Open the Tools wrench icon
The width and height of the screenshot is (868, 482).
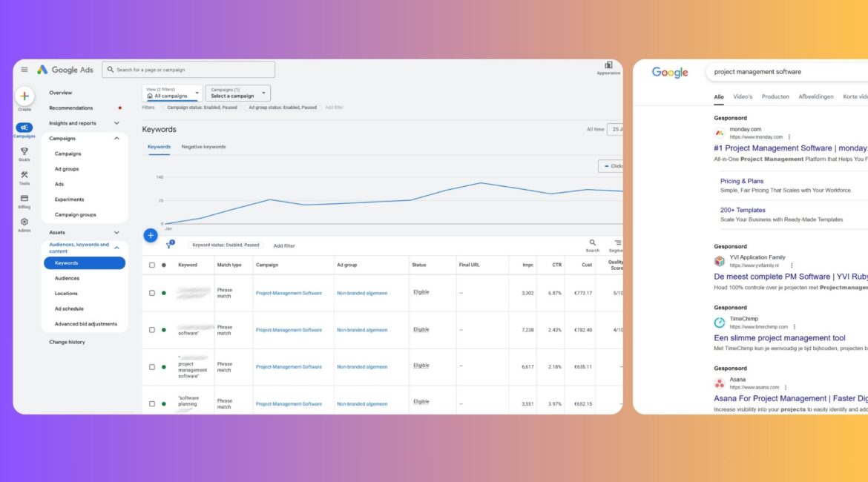click(x=24, y=175)
